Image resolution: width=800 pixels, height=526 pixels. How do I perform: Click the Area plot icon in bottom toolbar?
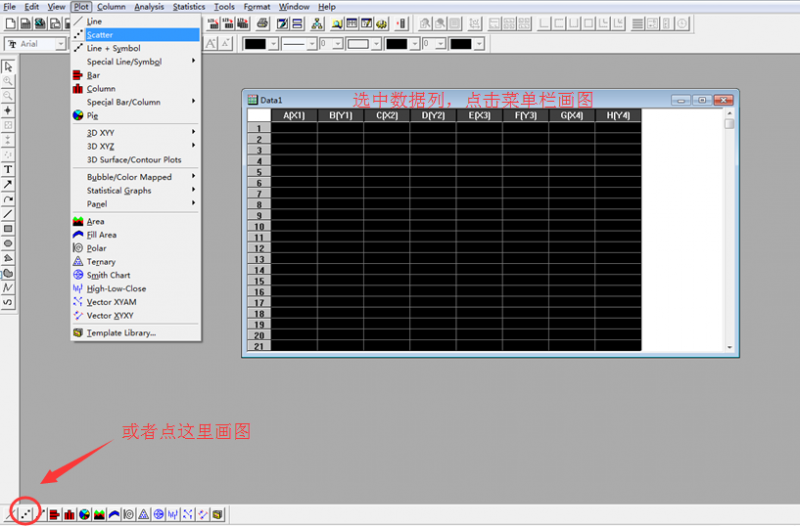coord(99,514)
